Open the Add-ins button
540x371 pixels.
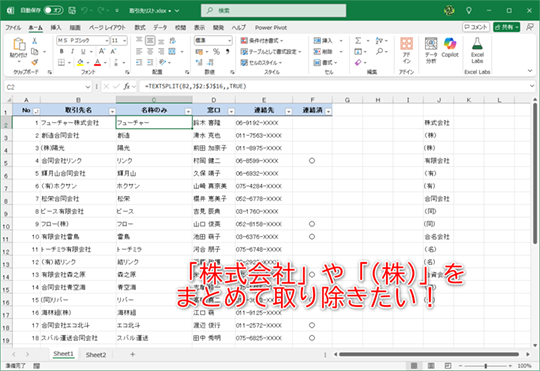[406, 50]
